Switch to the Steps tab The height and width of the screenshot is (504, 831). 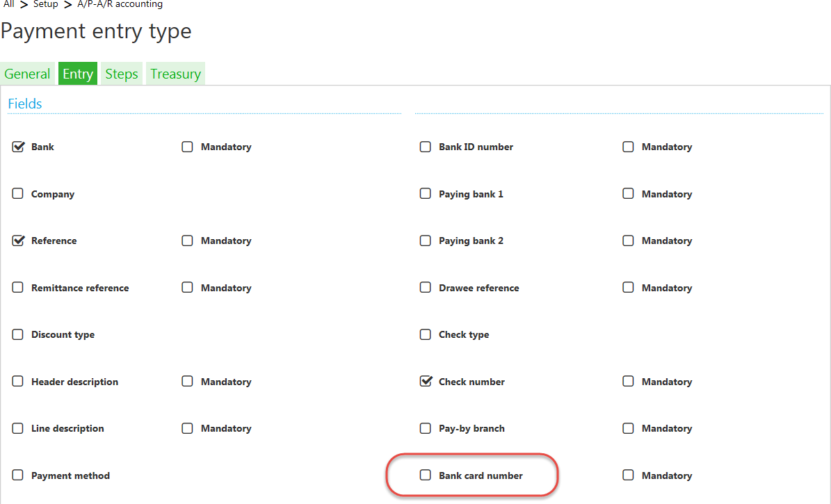coord(122,74)
